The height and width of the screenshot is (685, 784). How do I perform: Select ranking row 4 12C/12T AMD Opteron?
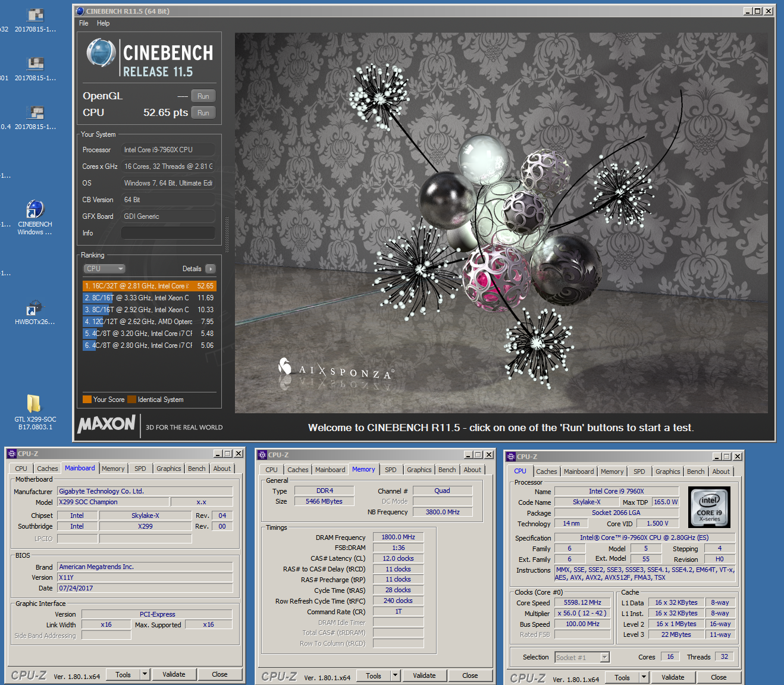(149, 322)
